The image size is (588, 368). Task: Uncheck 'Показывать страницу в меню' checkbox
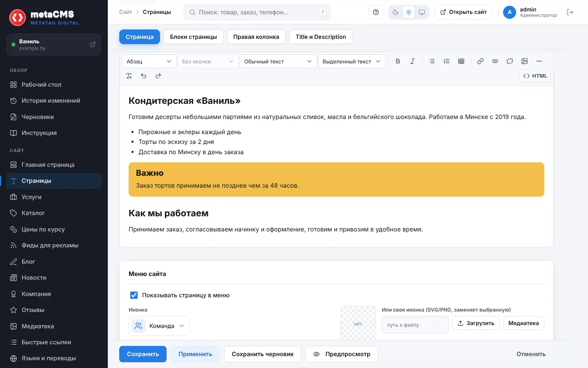(134, 295)
